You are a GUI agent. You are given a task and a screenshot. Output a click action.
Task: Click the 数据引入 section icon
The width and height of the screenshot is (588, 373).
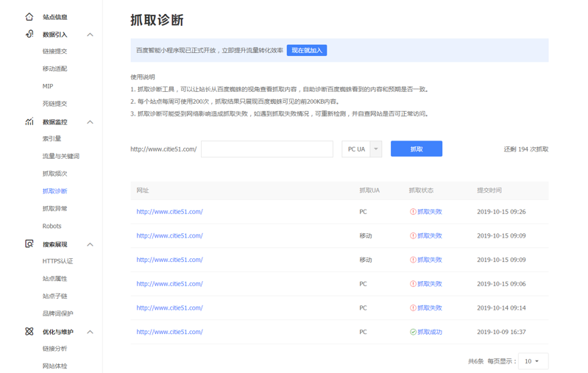point(29,34)
